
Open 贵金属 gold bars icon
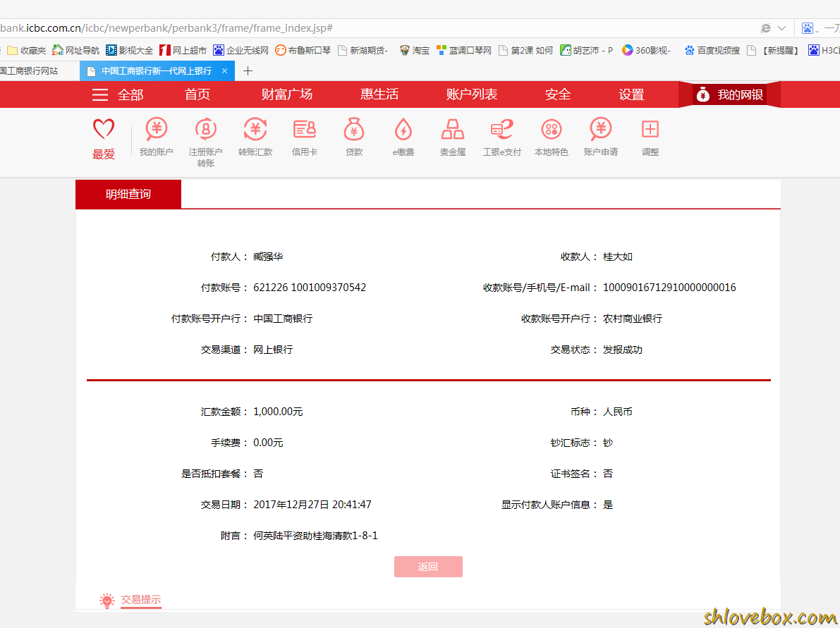pos(453,129)
